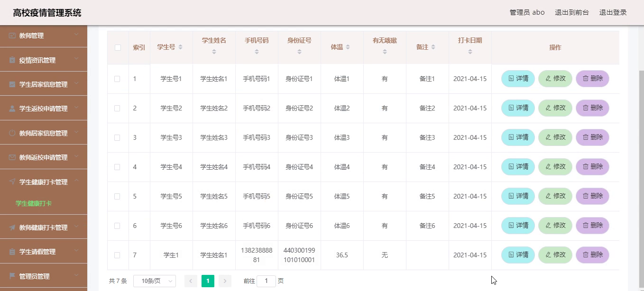Viewport: 644px width, 291px height.
Task: Click 修改 for 学生号5 row
Action: coord(555,196)
